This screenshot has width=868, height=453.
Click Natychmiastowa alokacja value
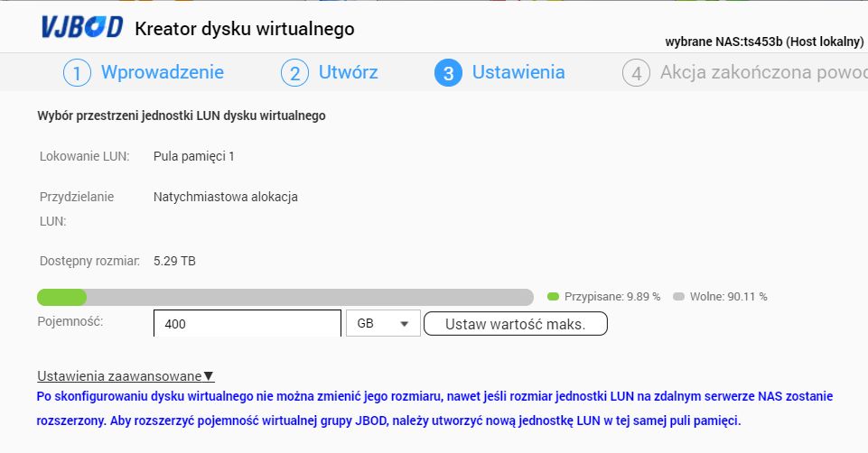pos(225,197)
